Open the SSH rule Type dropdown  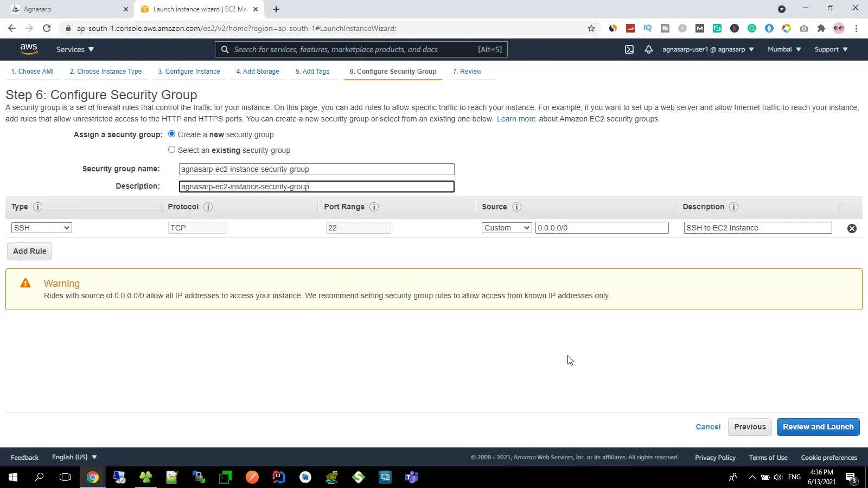[x=42, y=228]
